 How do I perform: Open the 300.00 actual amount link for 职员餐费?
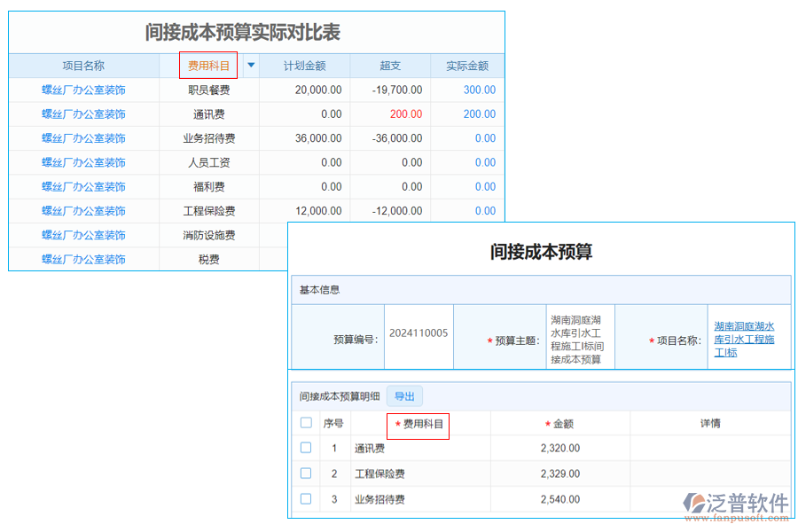click(479, 90)
